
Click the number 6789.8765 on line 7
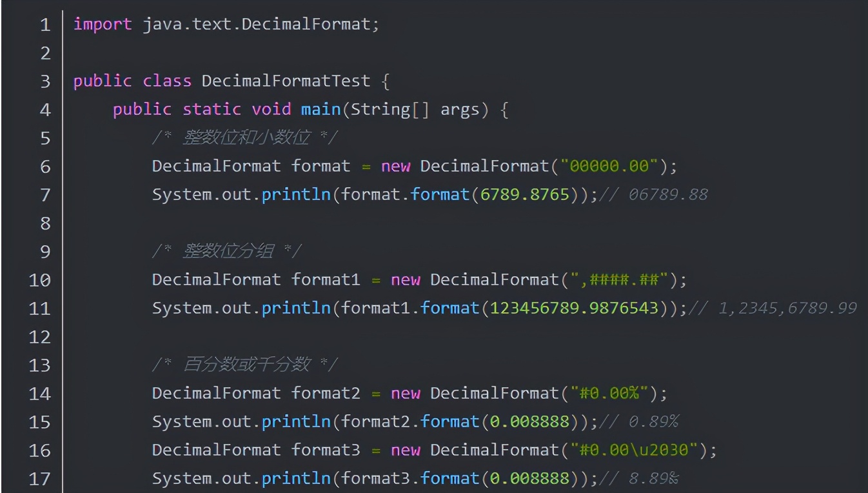(525, 195)
